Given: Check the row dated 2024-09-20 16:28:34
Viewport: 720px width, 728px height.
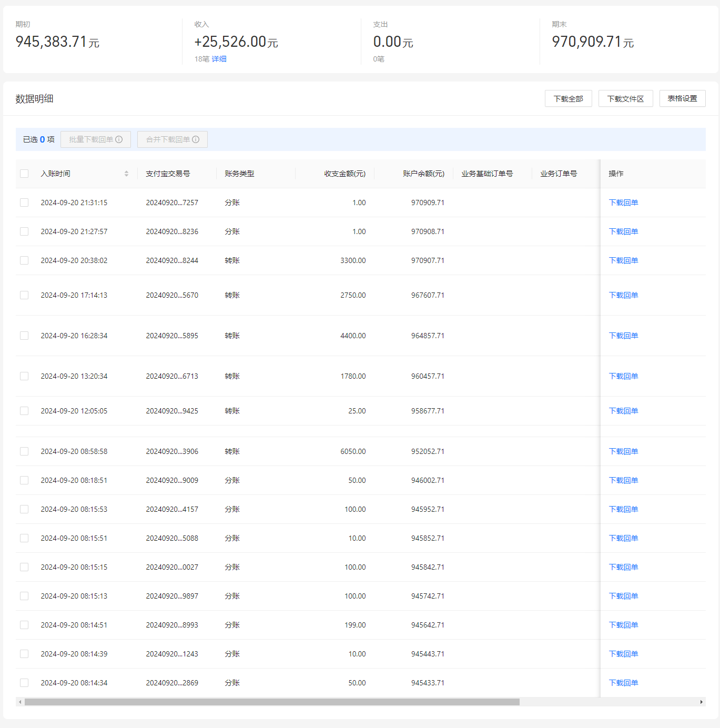Looking at the screenshot, I should pyautogui.click(x=24, y=336).
